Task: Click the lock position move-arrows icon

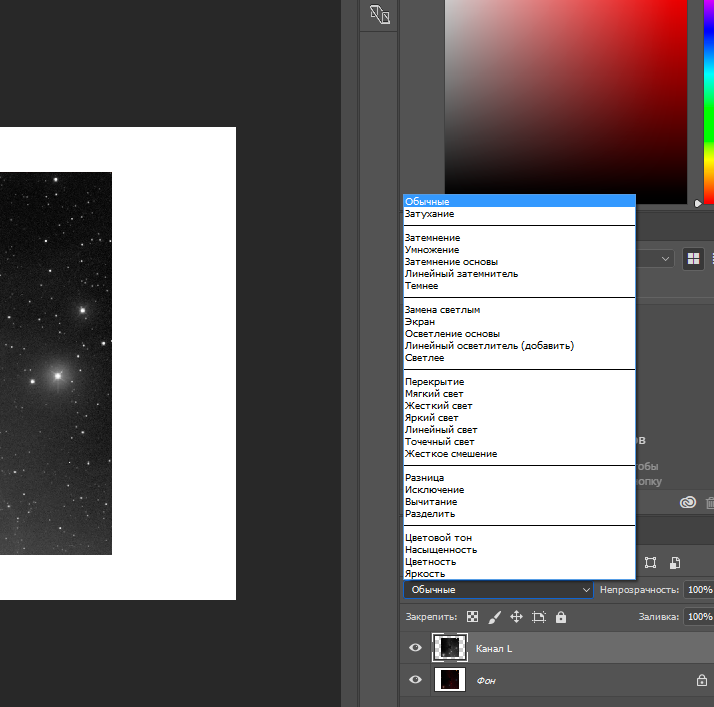Action: point(517,617)
